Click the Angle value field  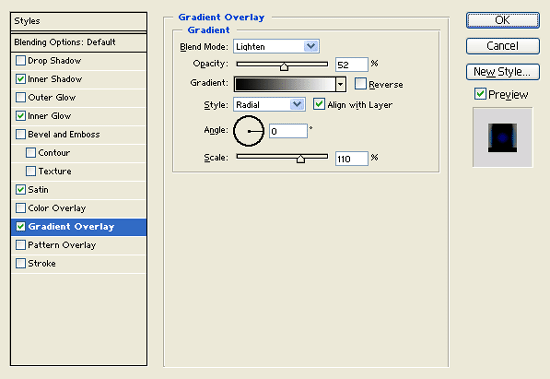coord(288,131)
